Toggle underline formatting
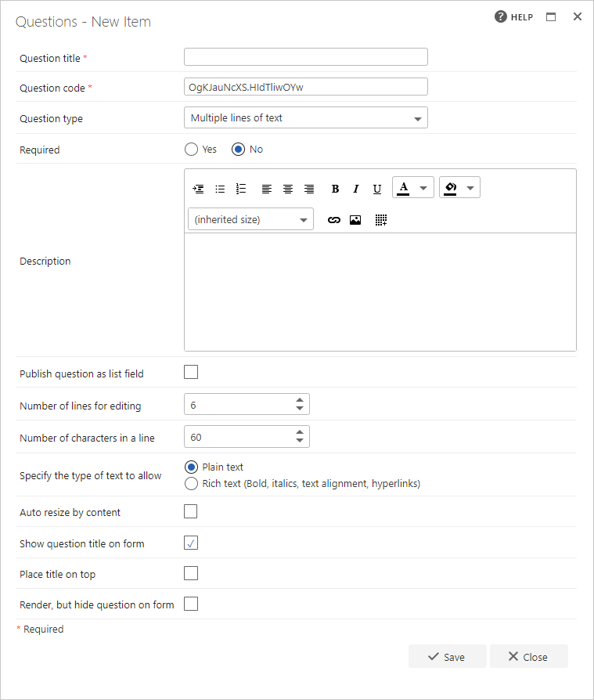The height and width of the screenshot is (700, 594). 377,189
